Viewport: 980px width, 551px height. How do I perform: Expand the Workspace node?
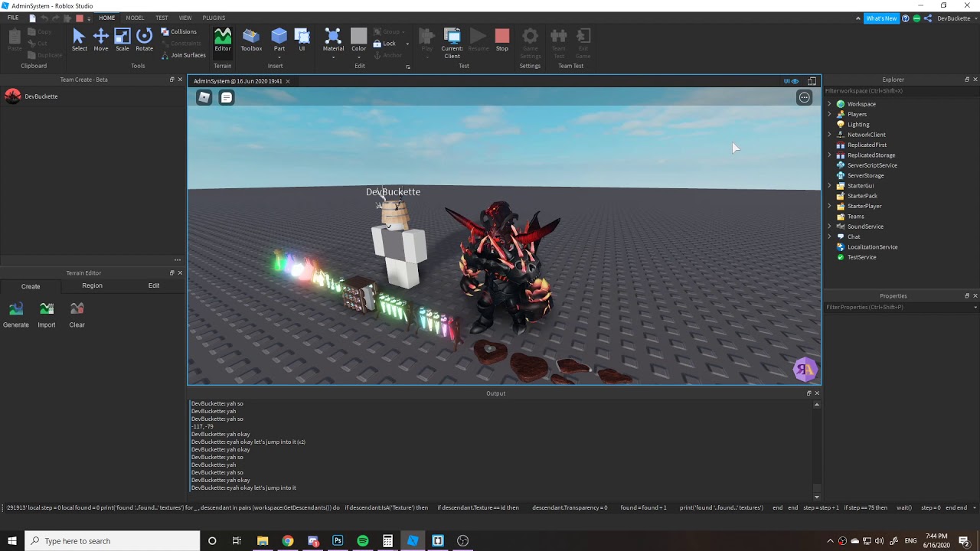click(829, 104)
